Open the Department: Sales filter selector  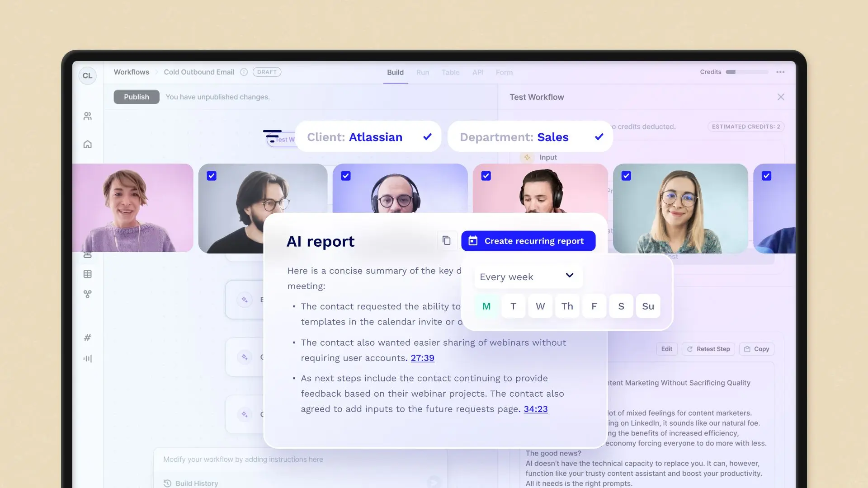(530, 137)
